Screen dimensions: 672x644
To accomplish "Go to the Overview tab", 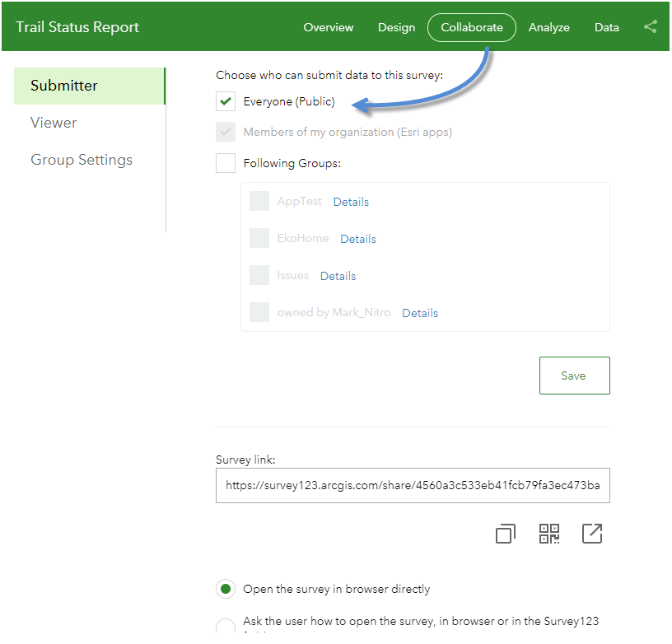I will point(329,27).
